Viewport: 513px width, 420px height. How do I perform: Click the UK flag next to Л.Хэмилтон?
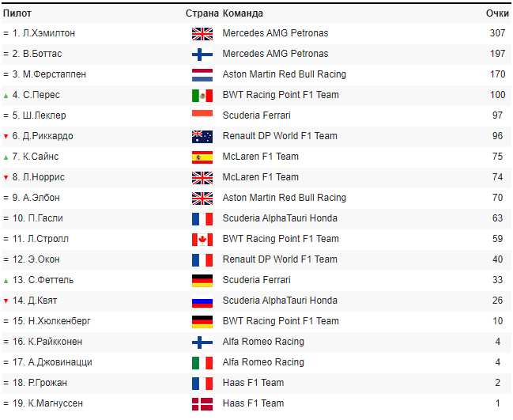[202, 34]
